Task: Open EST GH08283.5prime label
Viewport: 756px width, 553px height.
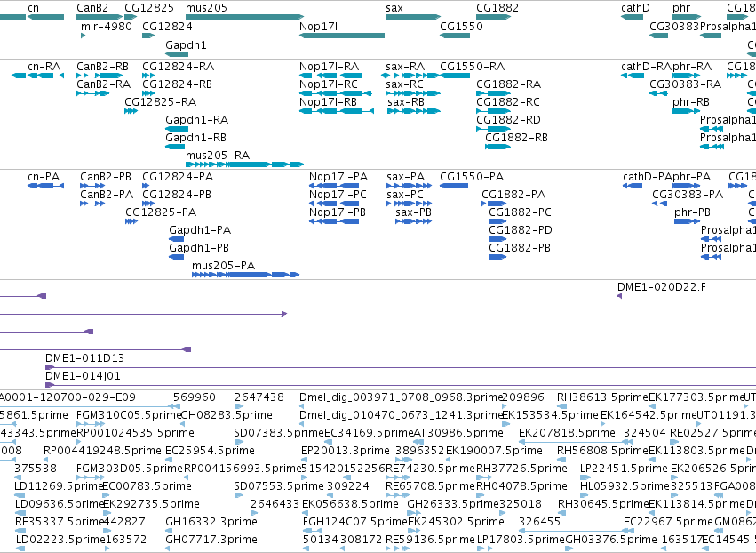Action: (227, 415)
